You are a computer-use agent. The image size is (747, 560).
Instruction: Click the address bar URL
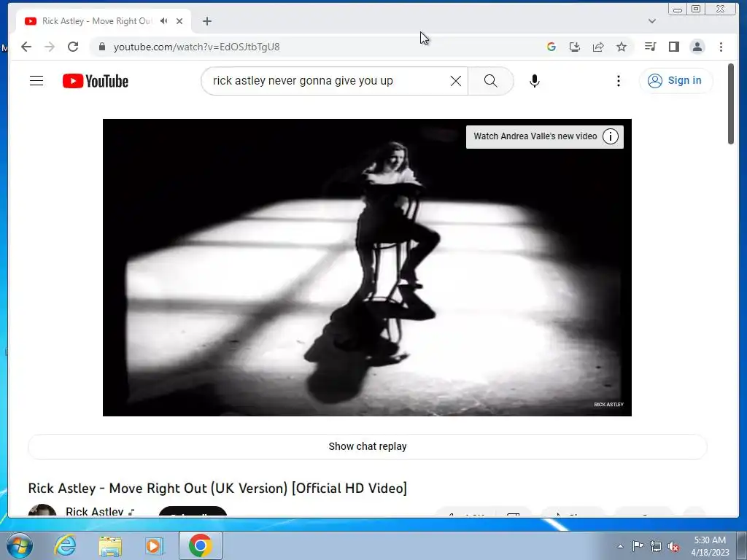196,47
